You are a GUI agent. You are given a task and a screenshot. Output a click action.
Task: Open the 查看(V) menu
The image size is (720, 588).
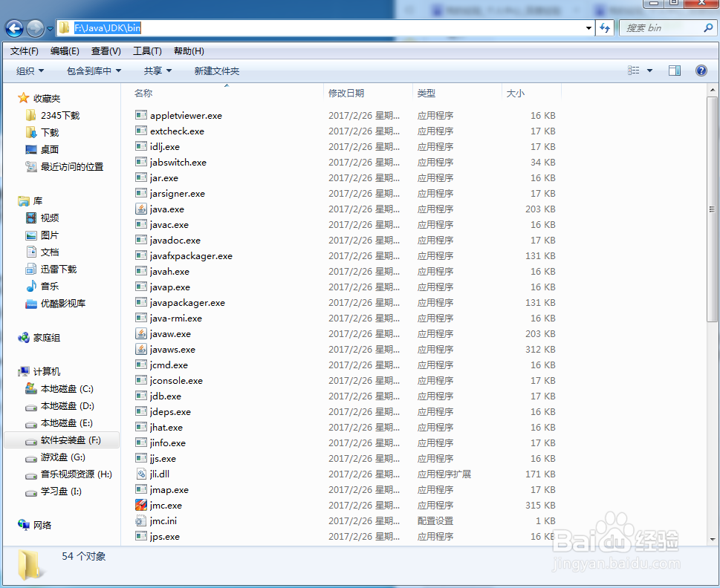(106, 50)
